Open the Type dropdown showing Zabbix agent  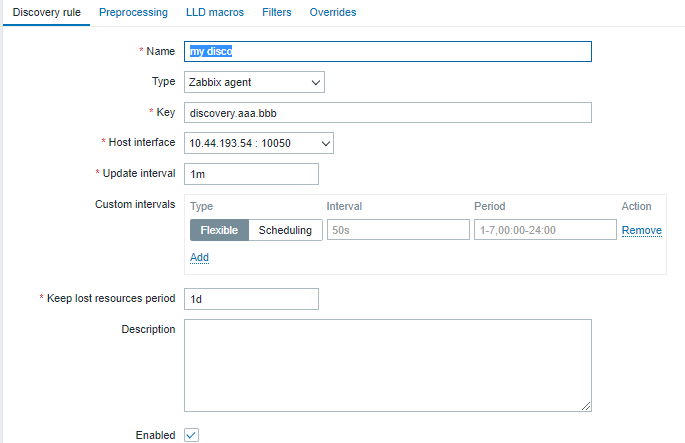coord(254,82)
